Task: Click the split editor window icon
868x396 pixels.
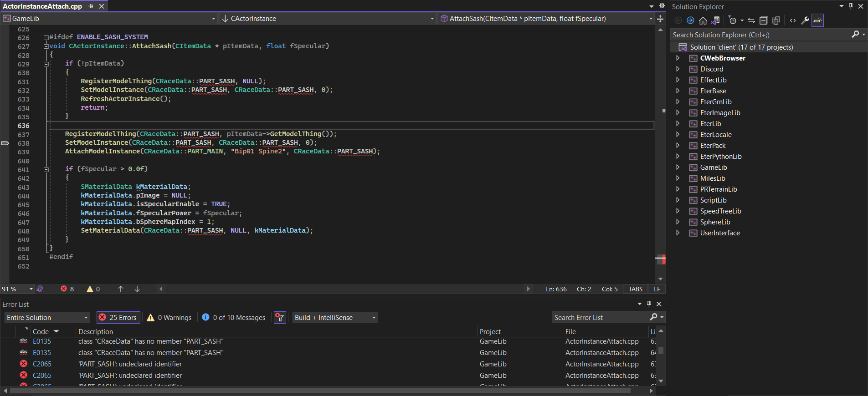Action: coord(660,19)
